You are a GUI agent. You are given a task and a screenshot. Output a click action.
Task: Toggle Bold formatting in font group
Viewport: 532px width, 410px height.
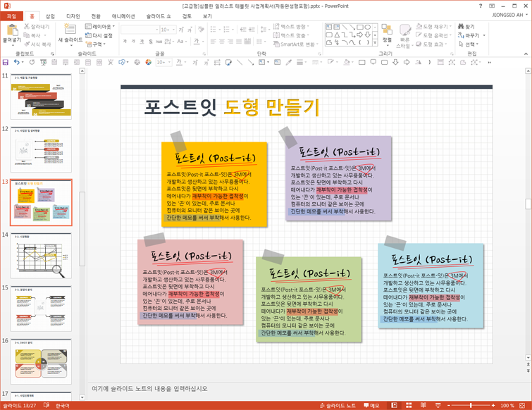coord(125,42)
